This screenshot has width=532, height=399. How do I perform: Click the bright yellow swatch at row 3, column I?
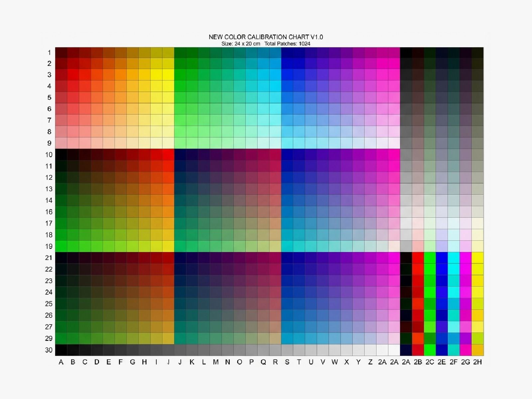(156, 74)
